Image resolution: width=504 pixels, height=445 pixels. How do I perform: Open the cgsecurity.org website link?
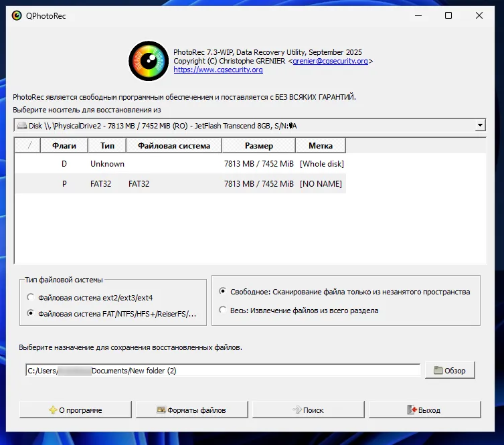point(218,70)
